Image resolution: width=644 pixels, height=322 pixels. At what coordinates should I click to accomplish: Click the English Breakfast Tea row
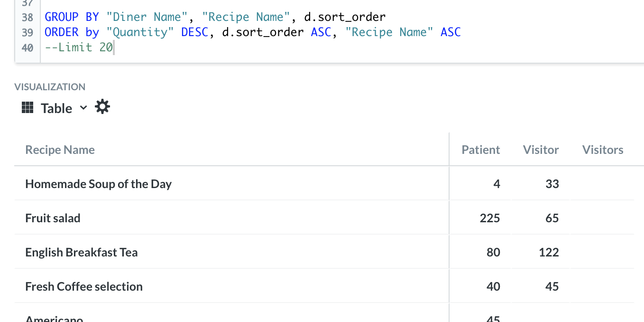[x=324, y=252]
